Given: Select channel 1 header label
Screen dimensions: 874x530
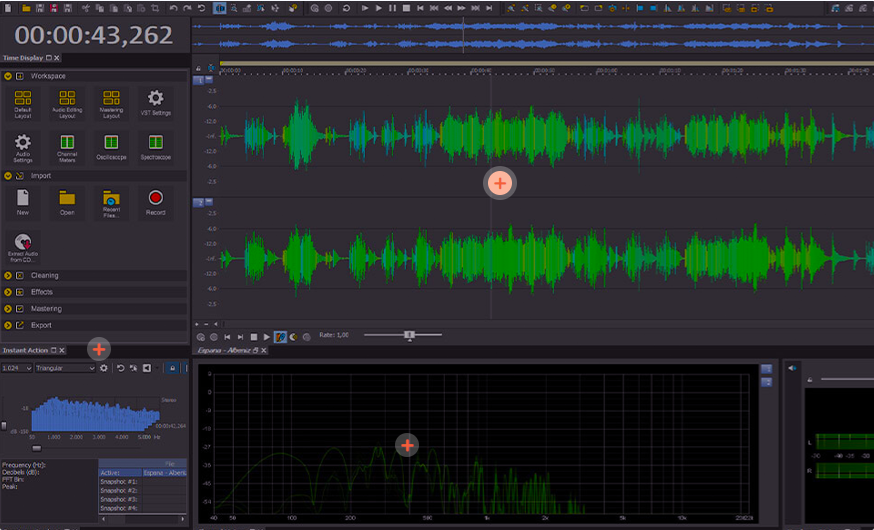Looking at the screenshot, I should coord(198,80).
